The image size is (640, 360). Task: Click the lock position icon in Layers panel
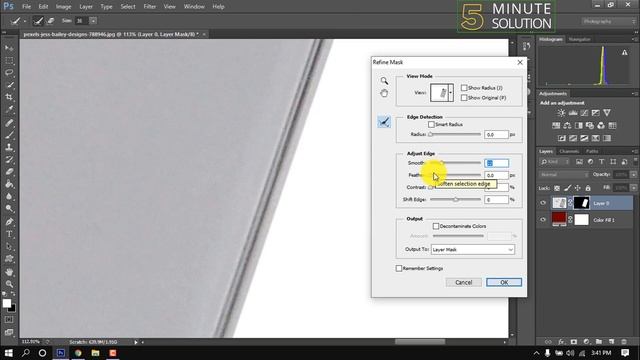click(578, 188)
